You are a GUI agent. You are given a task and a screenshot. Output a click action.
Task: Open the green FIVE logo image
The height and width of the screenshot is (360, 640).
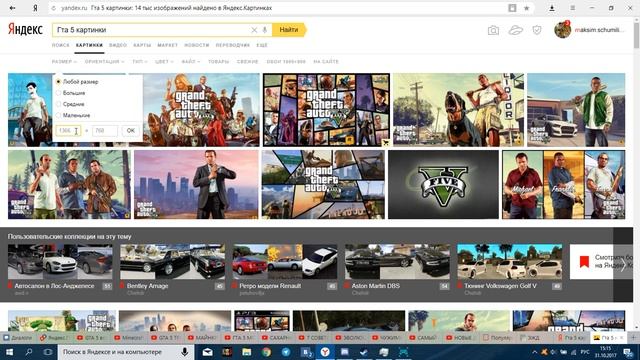coord(443,184)
